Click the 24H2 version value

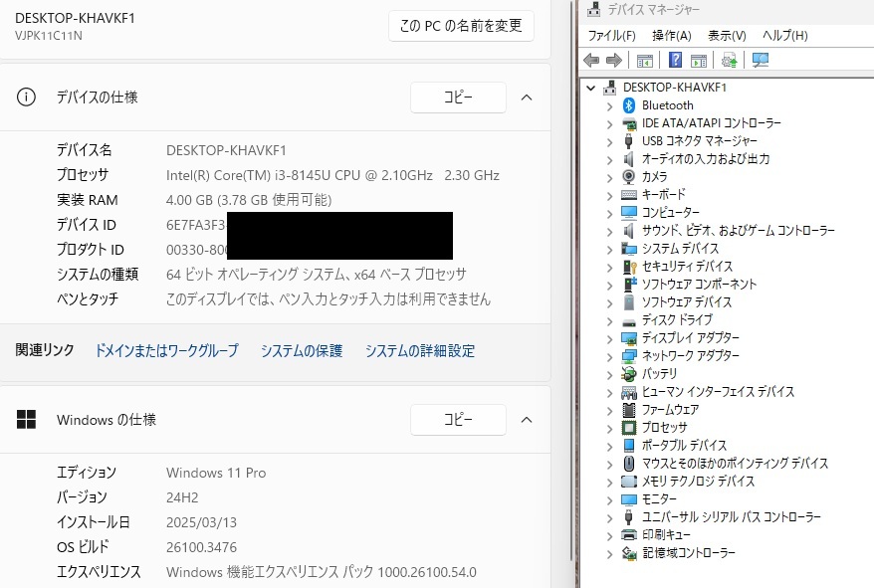pos(182,497)
